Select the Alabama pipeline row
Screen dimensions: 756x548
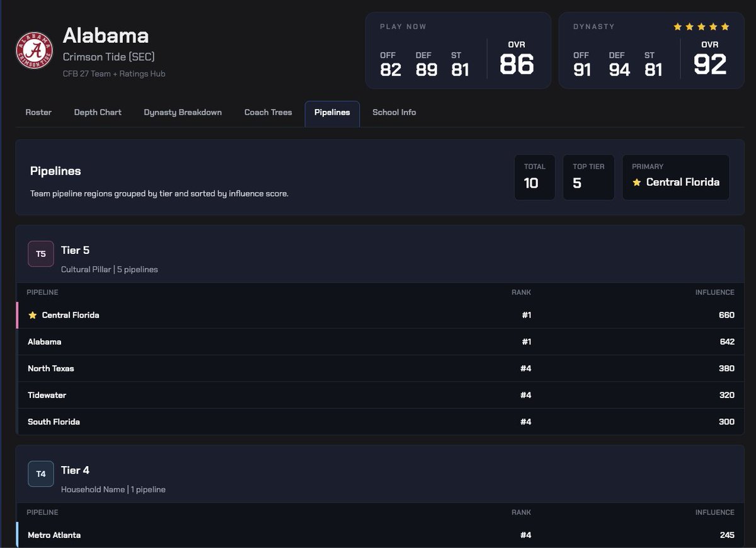tap(380, 341)
